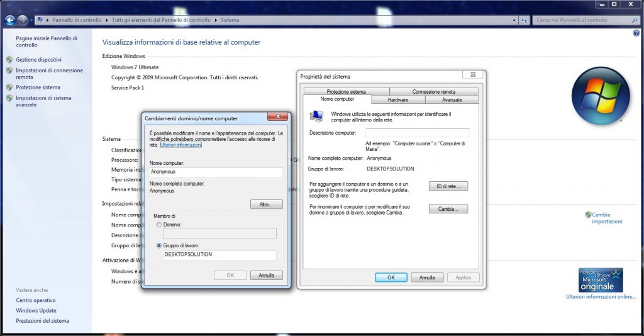Click the Forward navigation arrow

coord(23,20)
